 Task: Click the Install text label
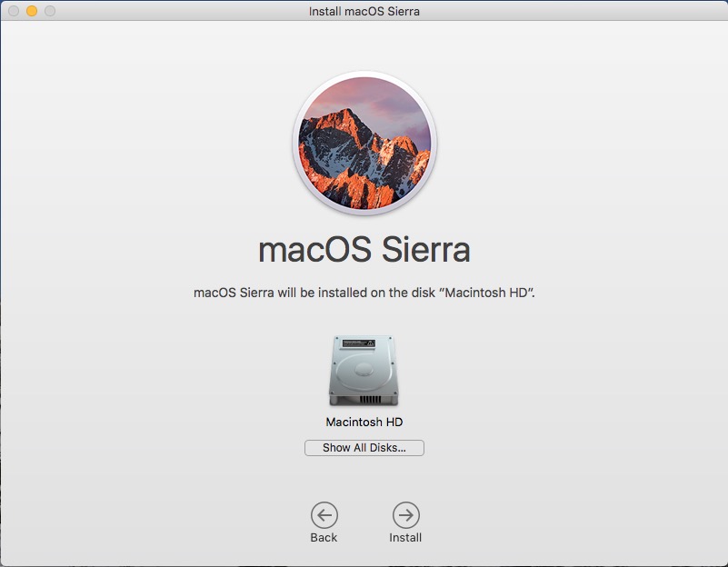405,538
